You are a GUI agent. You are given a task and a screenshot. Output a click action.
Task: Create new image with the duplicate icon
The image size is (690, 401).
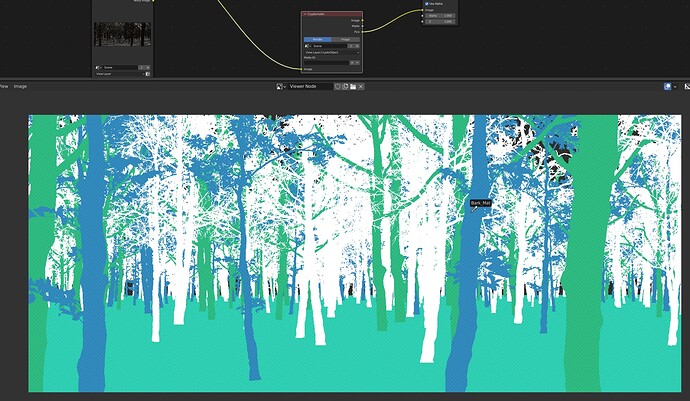coord(345,86)
